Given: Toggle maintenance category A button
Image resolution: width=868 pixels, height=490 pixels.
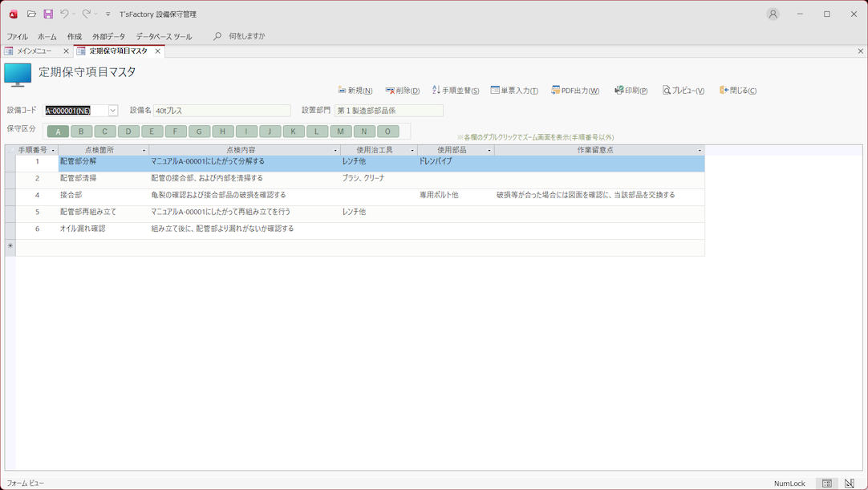Looking at the screenshot, I should coord(58,132).
